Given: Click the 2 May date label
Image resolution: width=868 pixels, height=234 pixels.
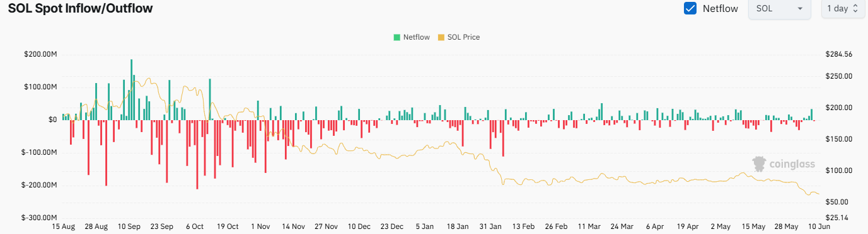Looking at the screenshot, I should (720, 226).
